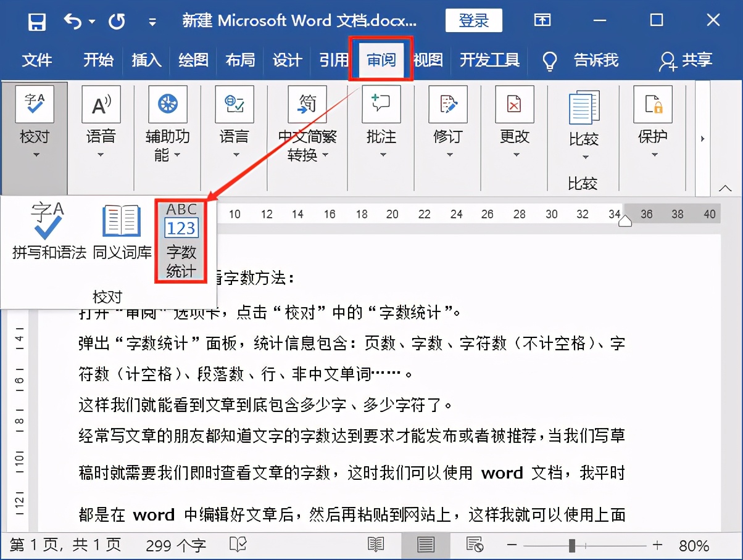Collapse the ribbon with the chevron
This screenshot has height=560, width=743.
724,187
